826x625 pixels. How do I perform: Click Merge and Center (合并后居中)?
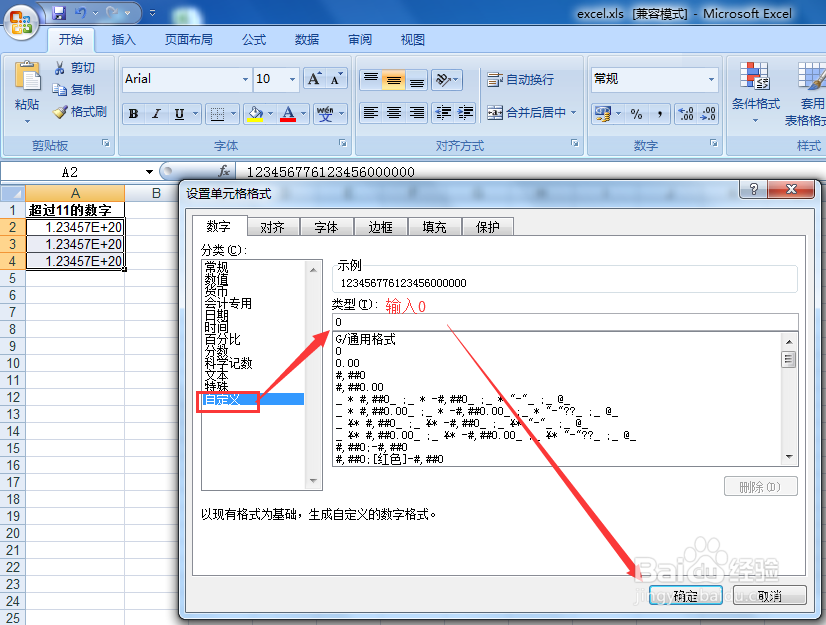(526, 113)
